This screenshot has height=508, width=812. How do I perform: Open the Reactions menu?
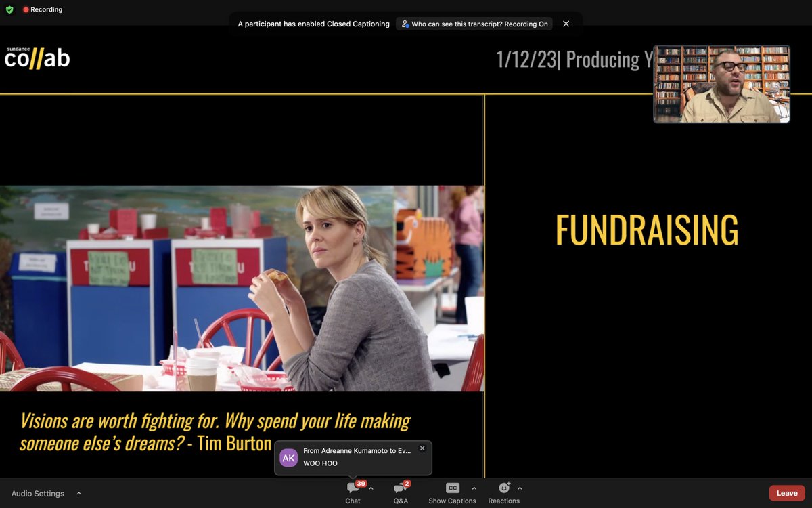504,493
